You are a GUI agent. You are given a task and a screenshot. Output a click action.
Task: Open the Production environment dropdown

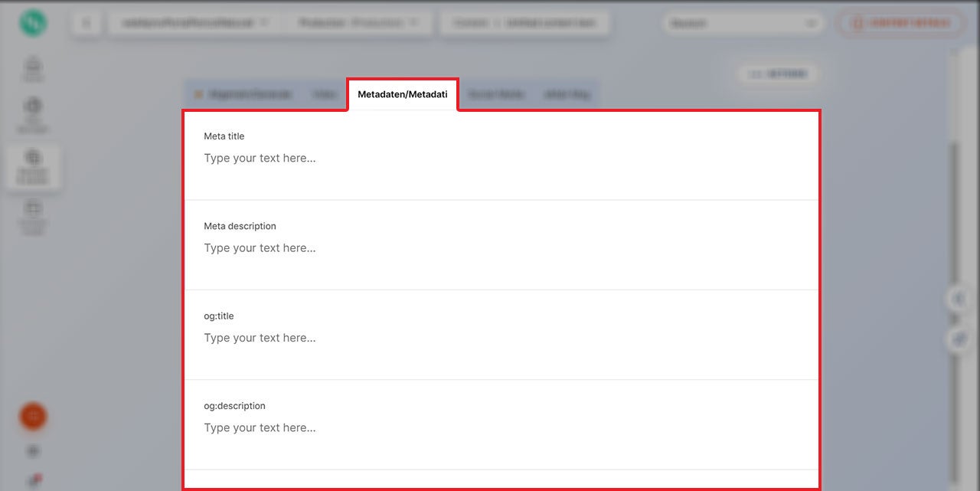[358, 23]
